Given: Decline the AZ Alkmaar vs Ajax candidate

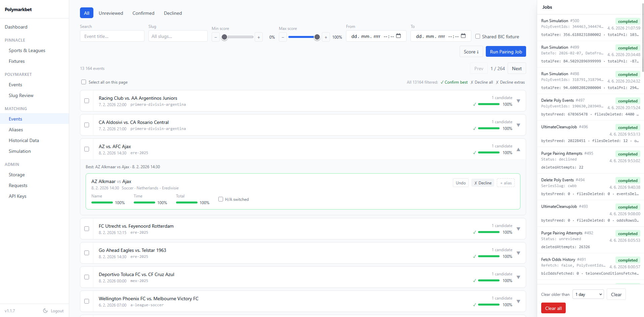Looking at the screenshot, I should tap(483, 183).
